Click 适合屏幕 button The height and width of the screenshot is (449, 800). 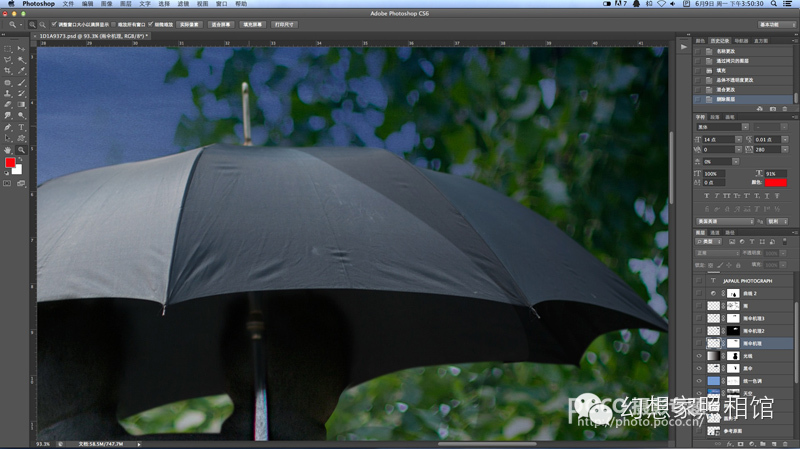click(221, 24)
